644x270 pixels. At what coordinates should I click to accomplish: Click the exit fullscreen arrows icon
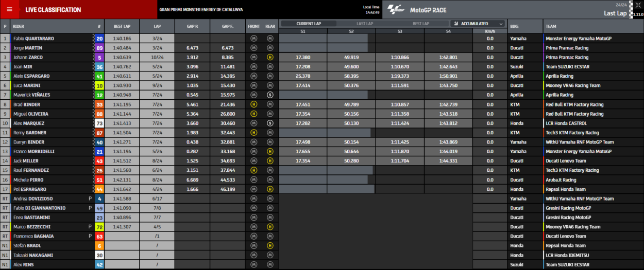(639, 5)
